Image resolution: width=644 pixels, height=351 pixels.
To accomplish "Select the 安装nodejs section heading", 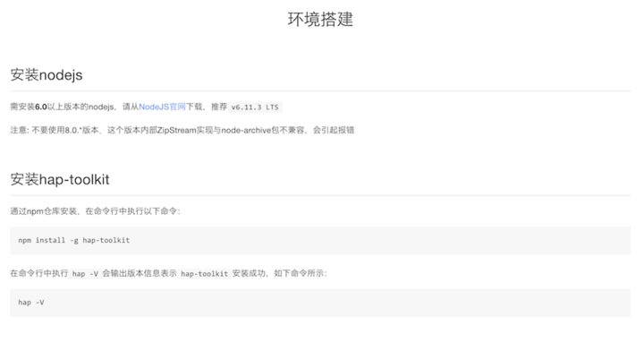I will (47, 75).
